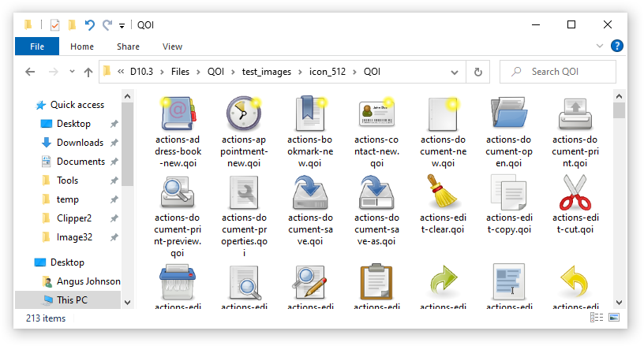Open Explorer Help question mark button

[617, 46]
